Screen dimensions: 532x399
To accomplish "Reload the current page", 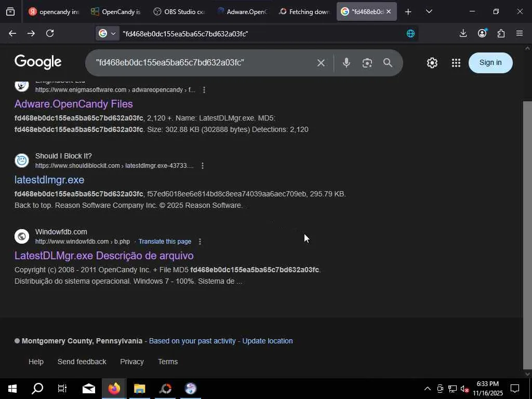I will 50,33.
